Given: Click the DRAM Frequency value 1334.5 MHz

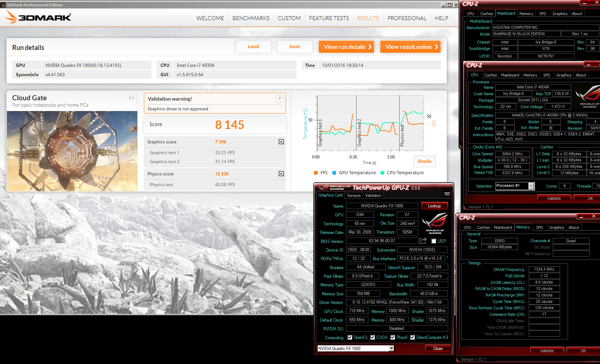Looking at the screenshot, I should (x=544, y=269).
